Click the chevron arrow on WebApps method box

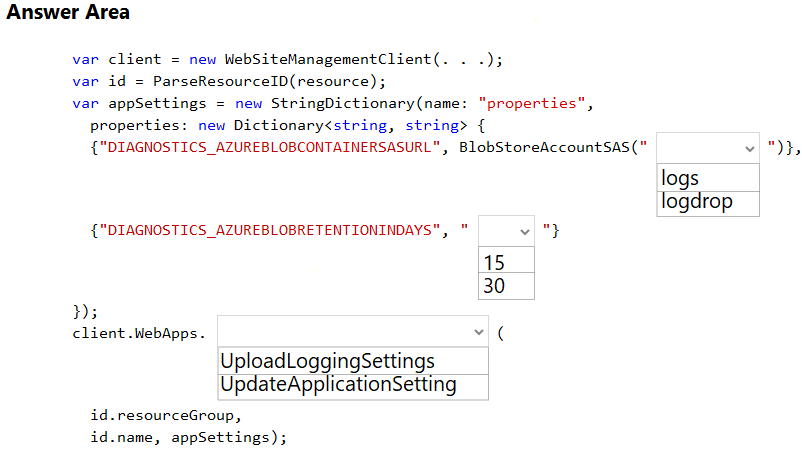pyautogui.click(x=479, y=332)
